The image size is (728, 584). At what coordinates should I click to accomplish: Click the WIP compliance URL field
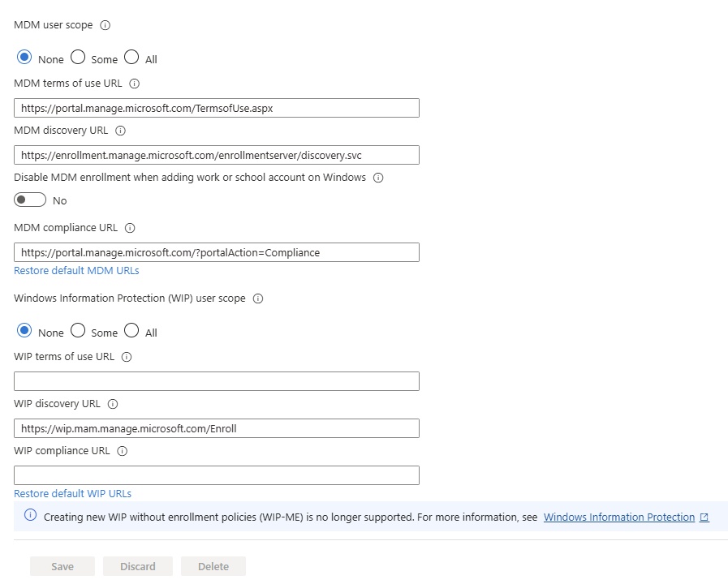217,475
